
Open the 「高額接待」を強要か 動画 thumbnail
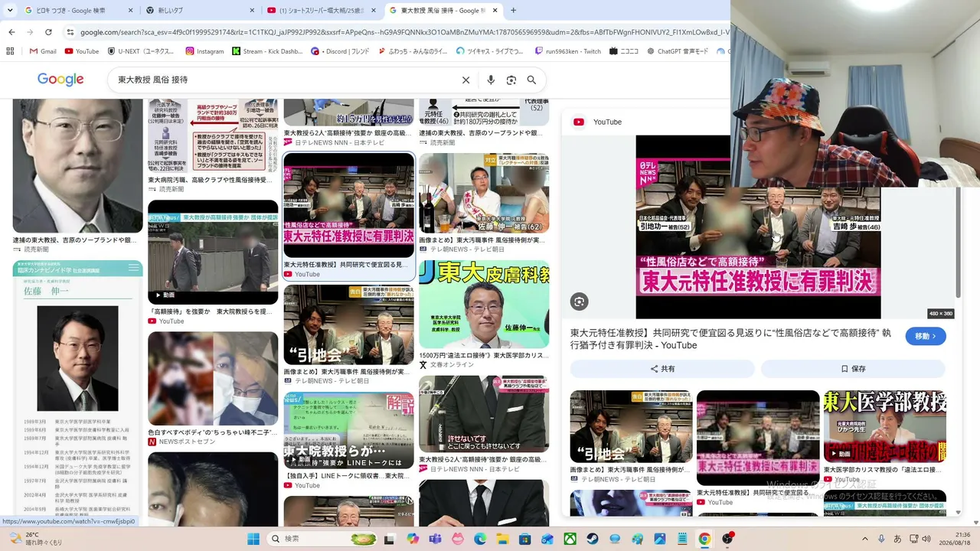213,253
